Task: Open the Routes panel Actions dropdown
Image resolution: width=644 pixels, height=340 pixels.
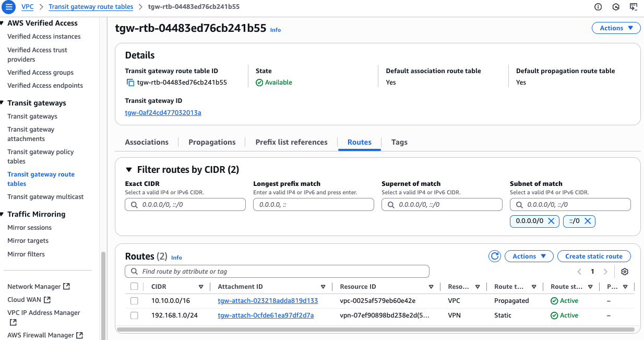Action: coord(529,256)
